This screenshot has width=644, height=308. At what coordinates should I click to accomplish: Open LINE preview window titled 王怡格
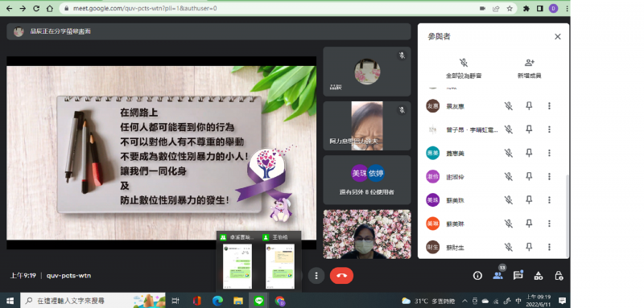[x=280, y=261]
